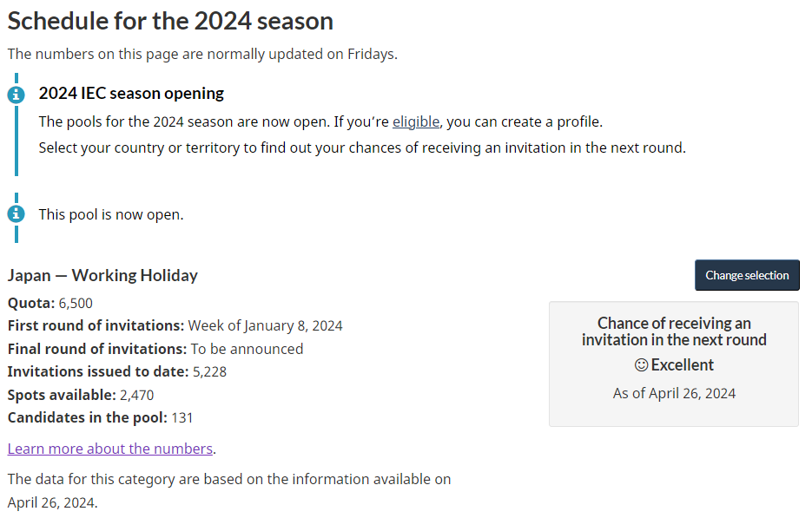Viewport: 812px width, 518px height.
Task: Click the 'To be announced' final round text
Action: click(247, 349)
